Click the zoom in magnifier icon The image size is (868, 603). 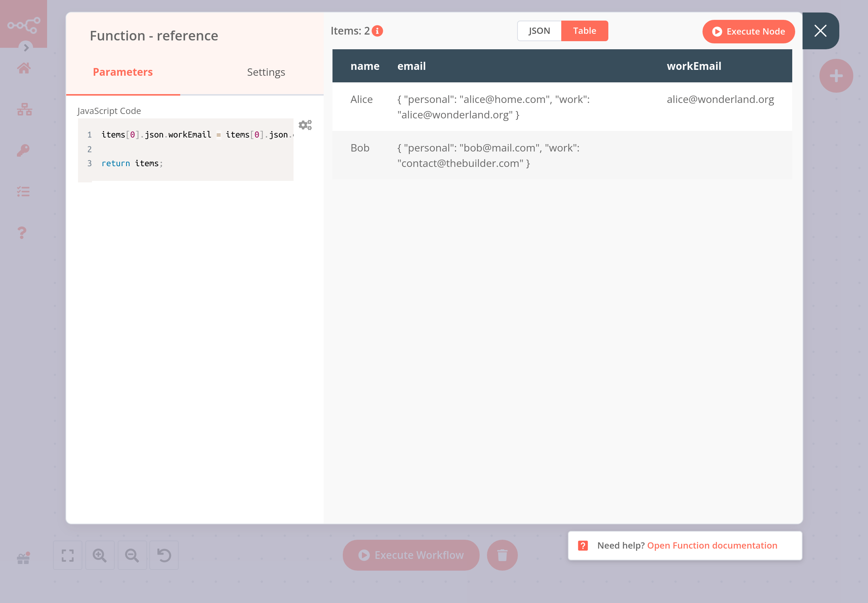(100, 555)
